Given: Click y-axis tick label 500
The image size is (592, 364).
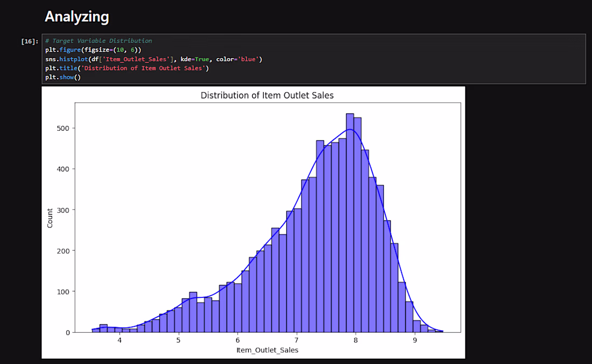Looking at the screenshot, I should tap(63, 129).
